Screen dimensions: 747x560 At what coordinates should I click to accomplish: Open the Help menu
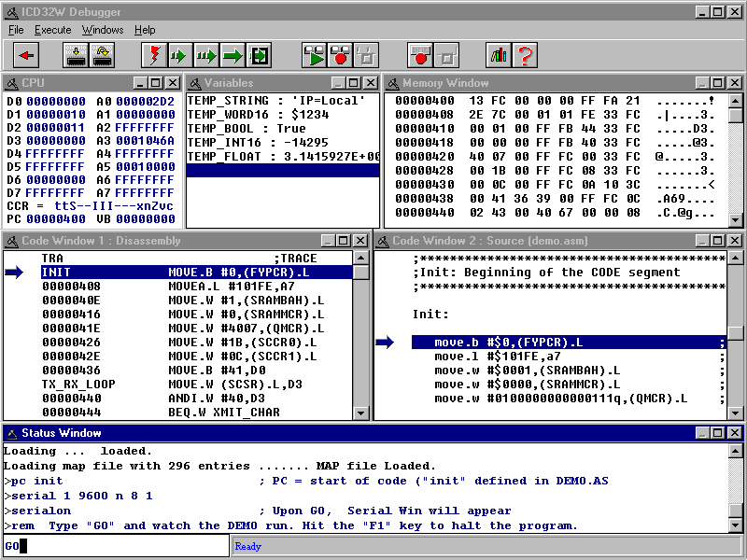[x=145, y=30]
